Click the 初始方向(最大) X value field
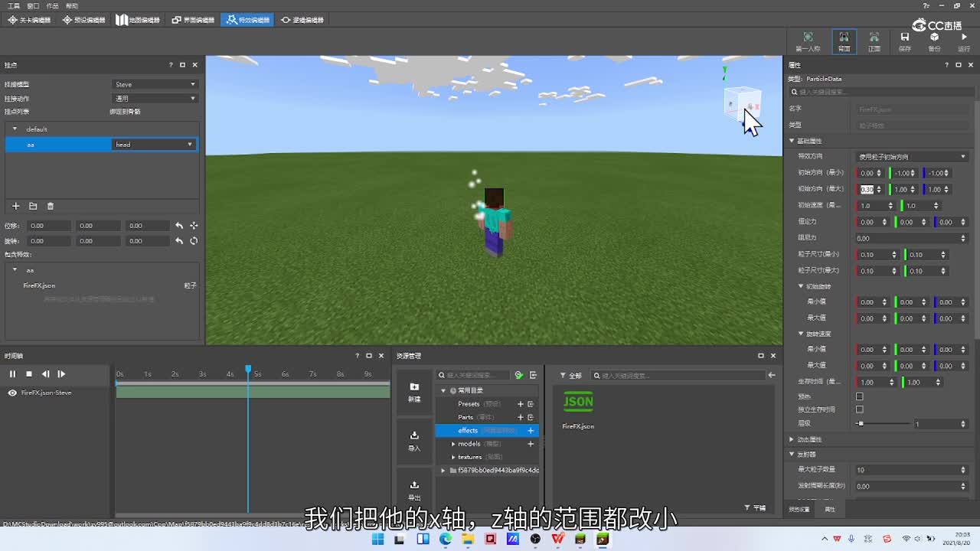Screen dimensions: 980x551 868,189
